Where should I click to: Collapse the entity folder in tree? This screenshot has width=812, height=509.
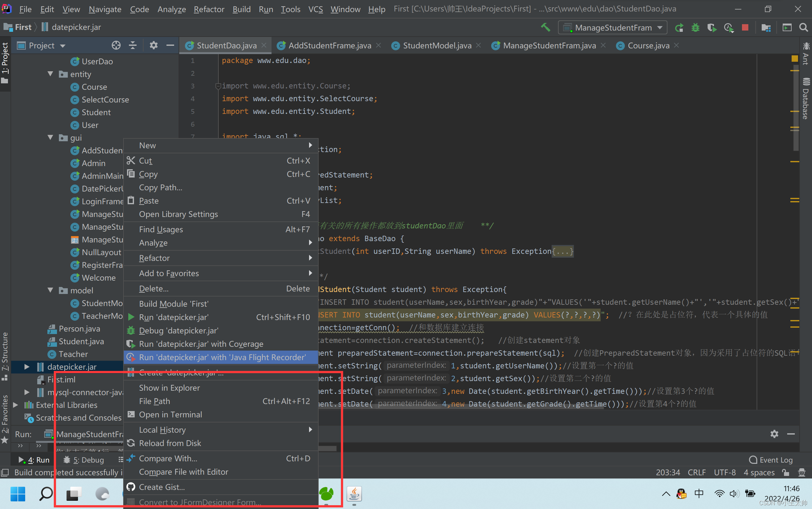pyautogui.click(x=51, y=74)
